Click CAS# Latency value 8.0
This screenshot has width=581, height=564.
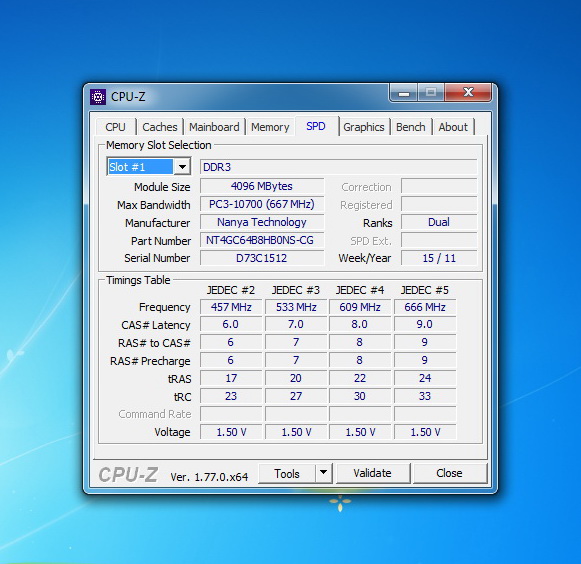(360, 324)
